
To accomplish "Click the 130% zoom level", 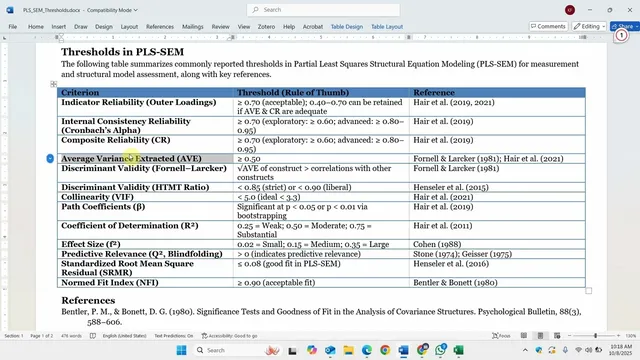I will point(631,336).
